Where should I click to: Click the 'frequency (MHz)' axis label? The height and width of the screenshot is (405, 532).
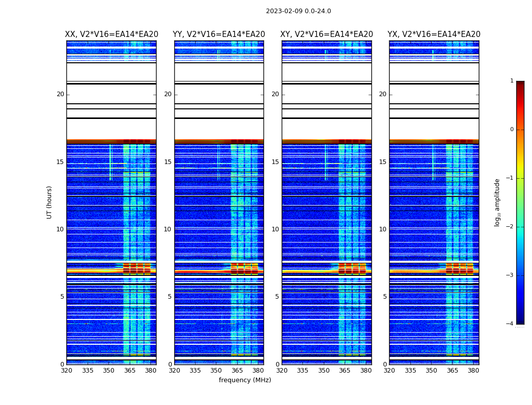click(x=245, y=380)
